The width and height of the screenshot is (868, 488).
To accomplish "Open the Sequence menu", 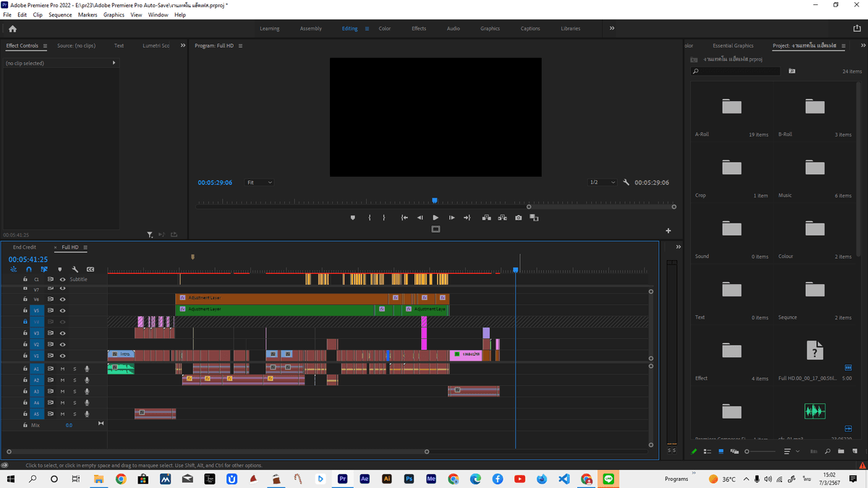I will (60, 14).
